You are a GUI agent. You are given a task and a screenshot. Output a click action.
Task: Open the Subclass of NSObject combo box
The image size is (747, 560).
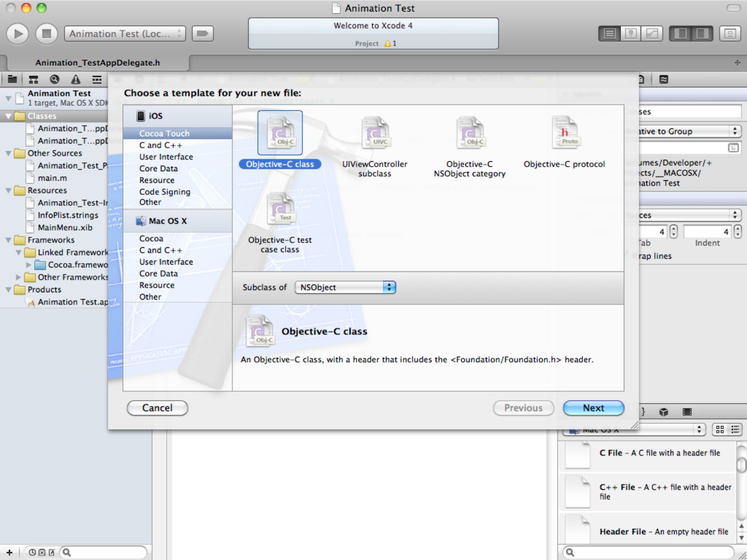(345, 287)
